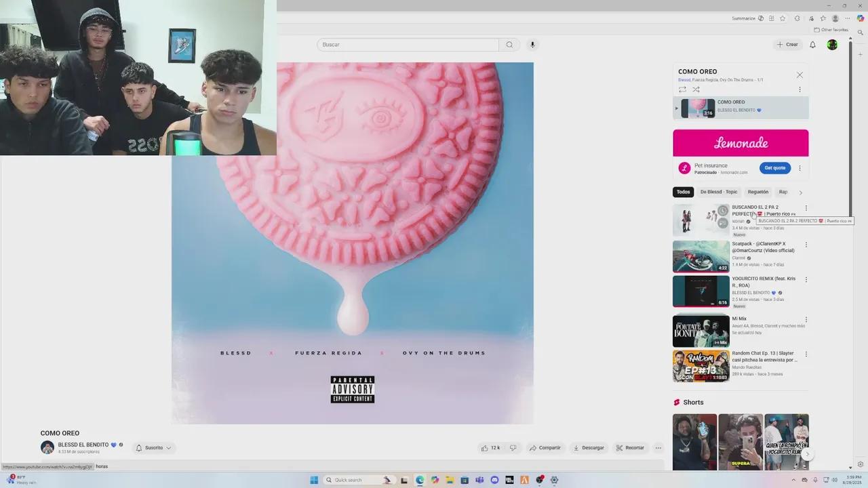Click the Crear button
Image resolution: width=868 pixels, height=488 pixels.
click(787, 45)
